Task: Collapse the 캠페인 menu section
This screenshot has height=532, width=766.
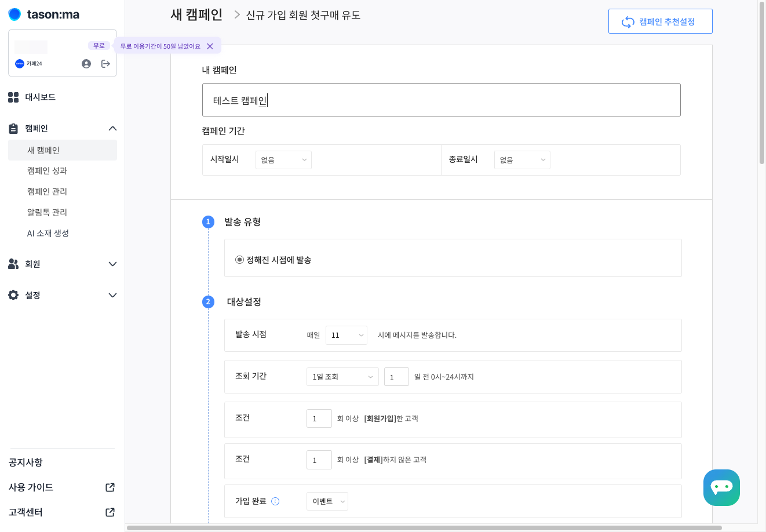Action: point(112,129)
